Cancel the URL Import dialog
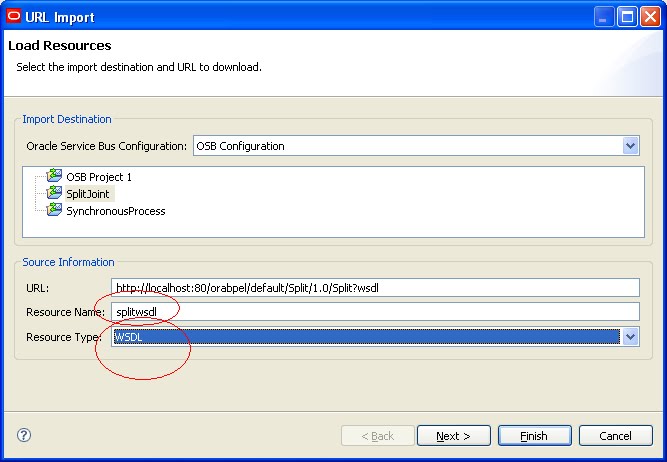 [x=615, y=436]
